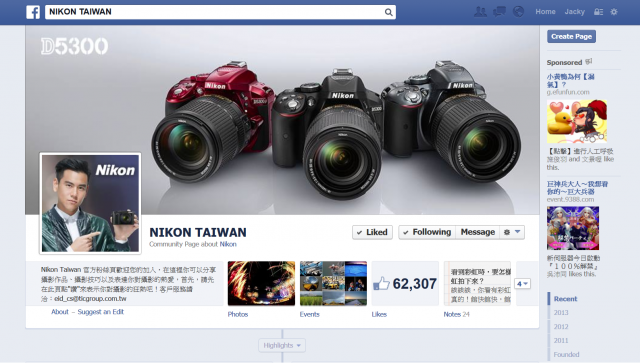Click the Sponsored heading
Viewport: 640px width, 363px height.
(x=564, y=62)
